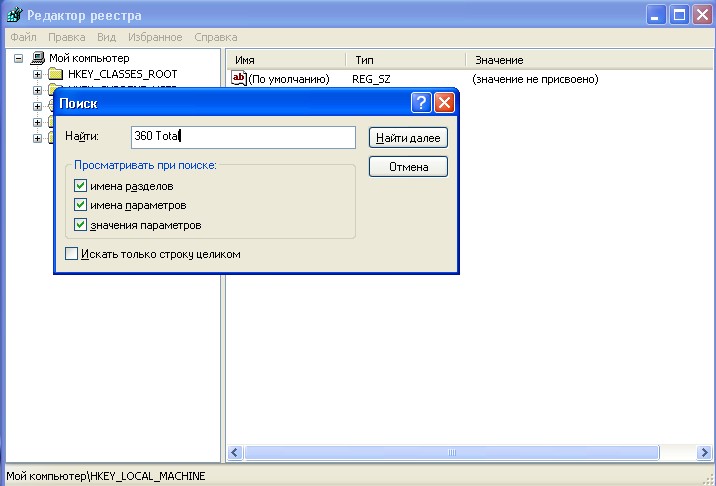Click the scroll right arrow in values pane
The height and width of the screenshot is (486, 716).
[x=704, y=453]
